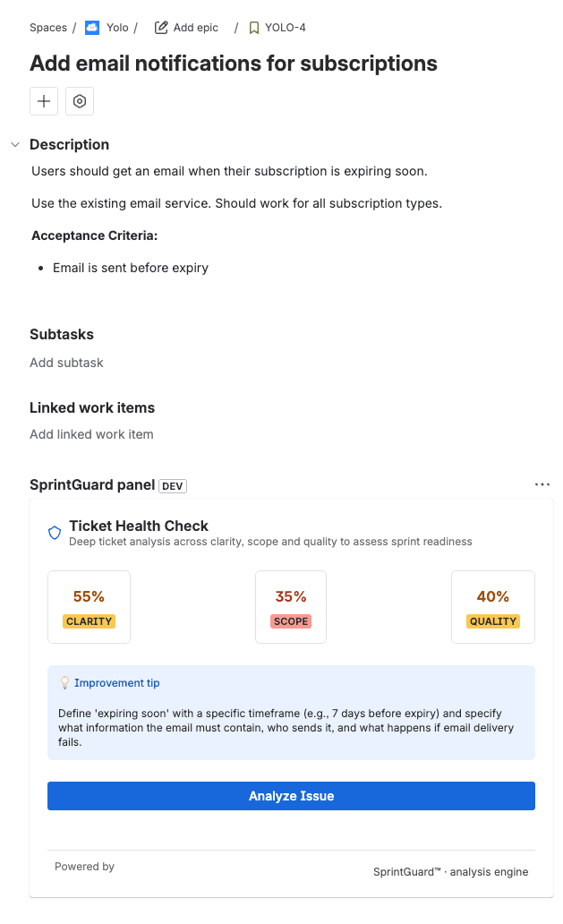Click the Yolo project avatar icon in breadcrumb
This screenshot has height=924, width=563.
(x=92, y=27)
